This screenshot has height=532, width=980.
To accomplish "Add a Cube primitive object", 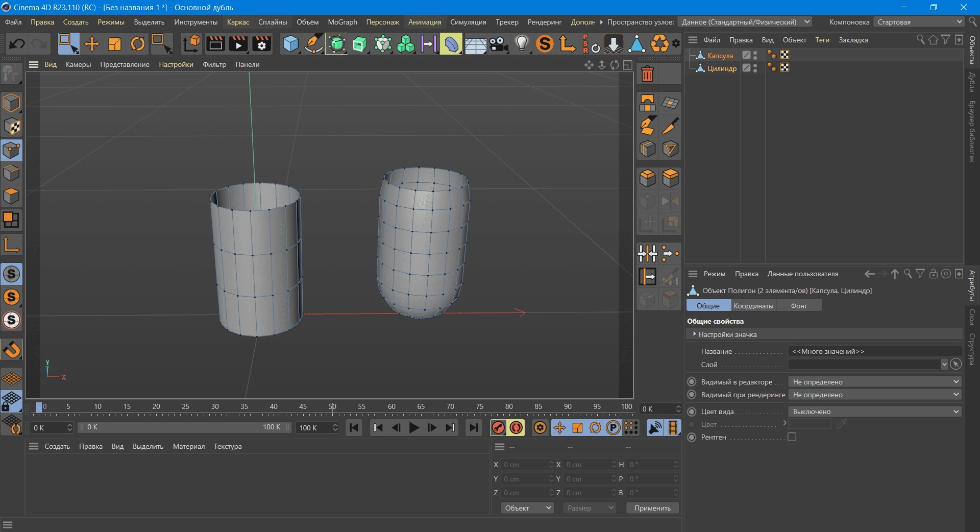I will click(290, 44).
